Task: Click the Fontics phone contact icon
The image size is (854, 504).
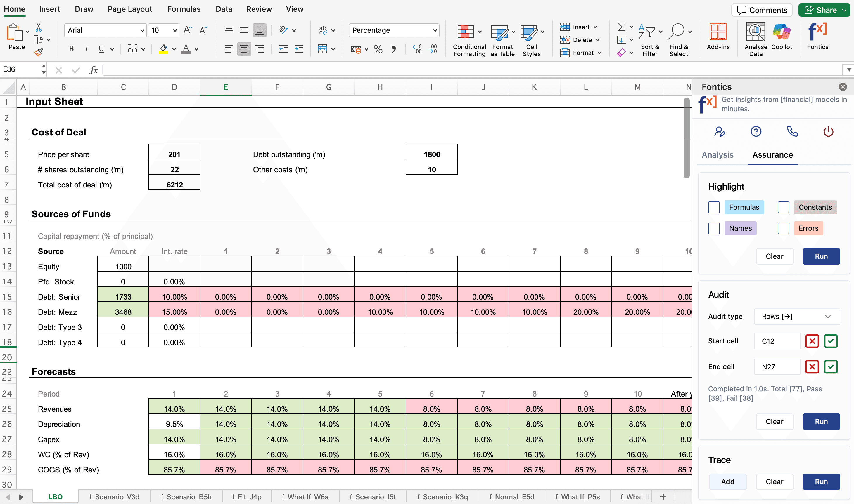Action: tap(792, 131)
